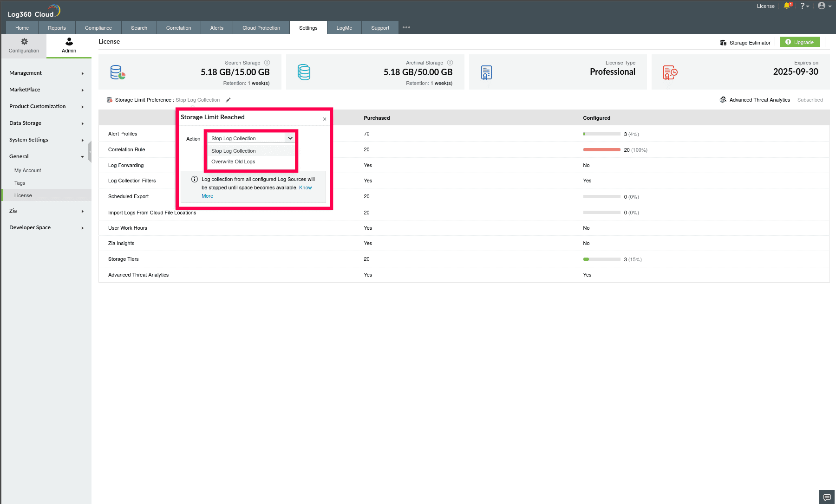
Task: Switch to the Compliance tab
Action: [x=98, y=28]
